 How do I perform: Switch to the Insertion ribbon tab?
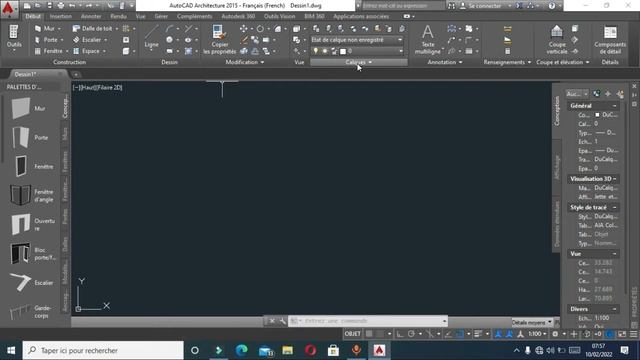61,16
